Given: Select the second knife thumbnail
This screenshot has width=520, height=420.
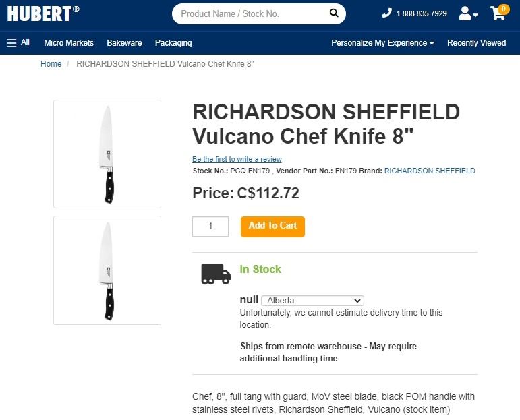Looking at the screenshot, I should (107, 270).
